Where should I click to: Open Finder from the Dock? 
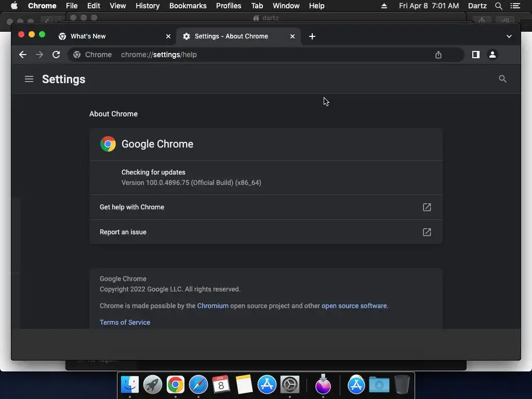click(130, 385)
